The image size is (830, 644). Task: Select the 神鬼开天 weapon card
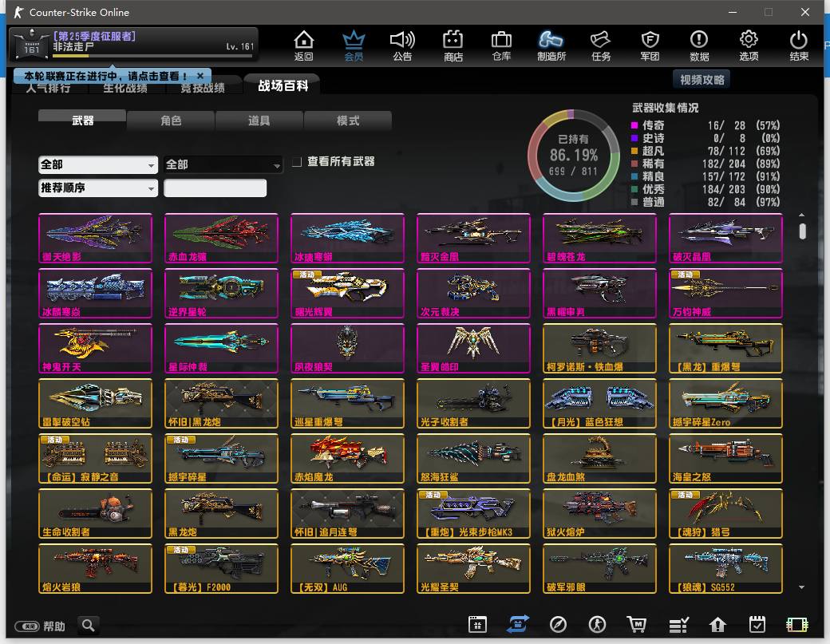(95, 348)
